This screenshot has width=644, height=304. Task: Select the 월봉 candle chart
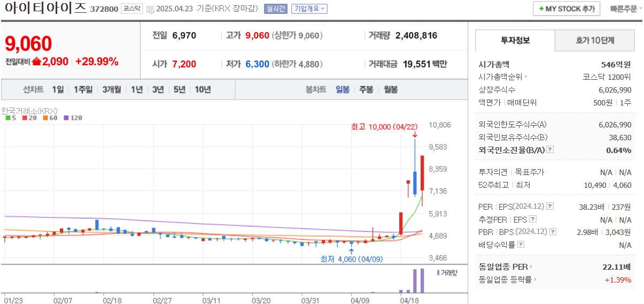391,89
